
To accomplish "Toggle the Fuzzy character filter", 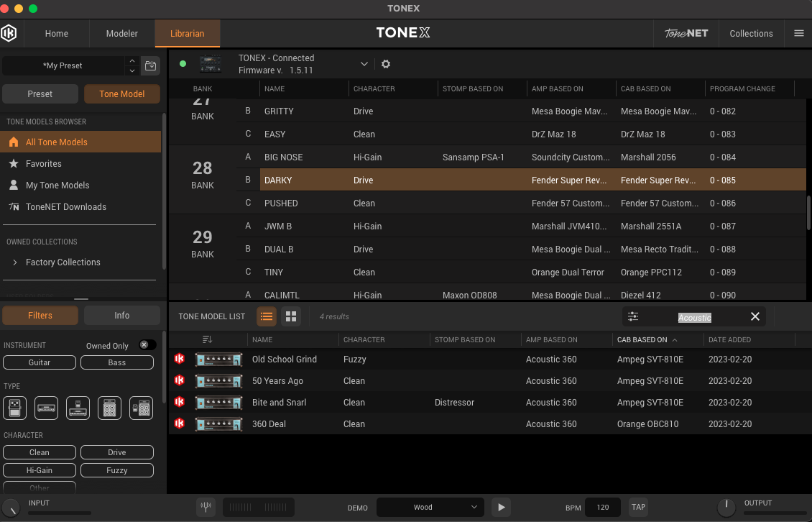I will click(x=116, y=470).
